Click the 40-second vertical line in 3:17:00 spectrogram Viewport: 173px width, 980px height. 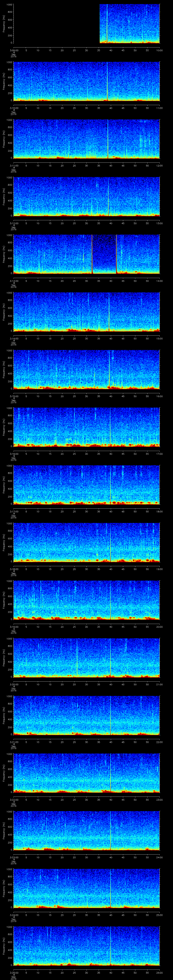coord(111,484)
